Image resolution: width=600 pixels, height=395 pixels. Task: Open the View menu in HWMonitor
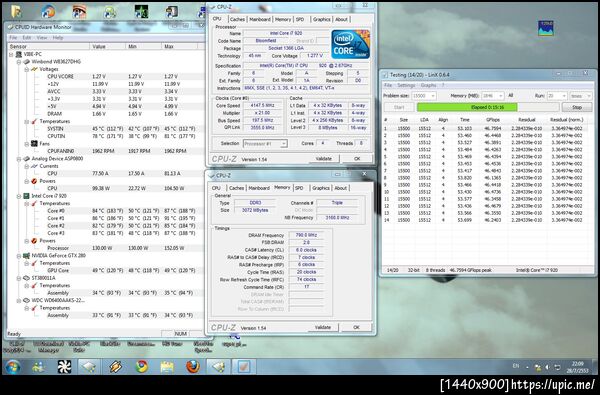(42, 38)
